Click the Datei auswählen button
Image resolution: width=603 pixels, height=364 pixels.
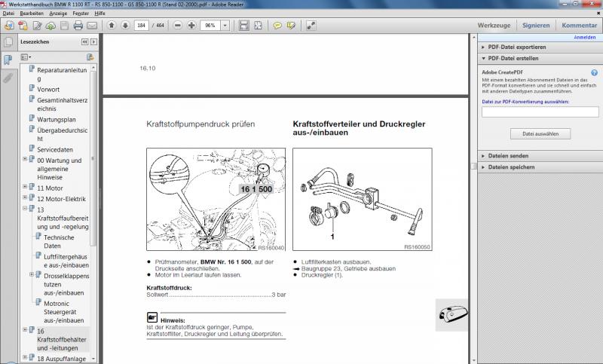(x=540, y=133)
